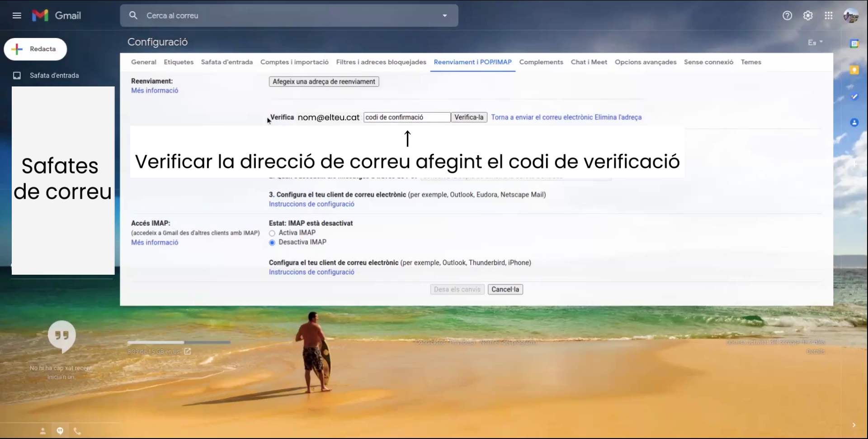The image size is (868, 439).
Task: Focus the codi de confirmació field
Action: coord(407,117)
